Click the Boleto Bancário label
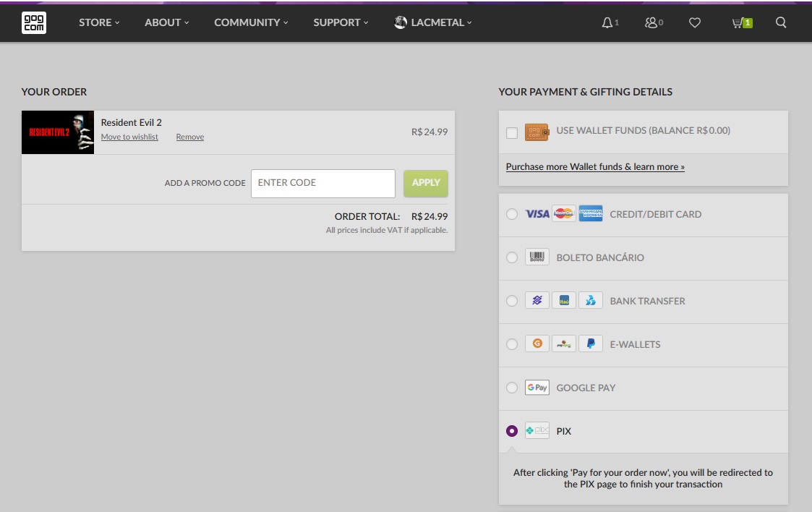The width and height of the screenshot is (812, 512). 600,257
